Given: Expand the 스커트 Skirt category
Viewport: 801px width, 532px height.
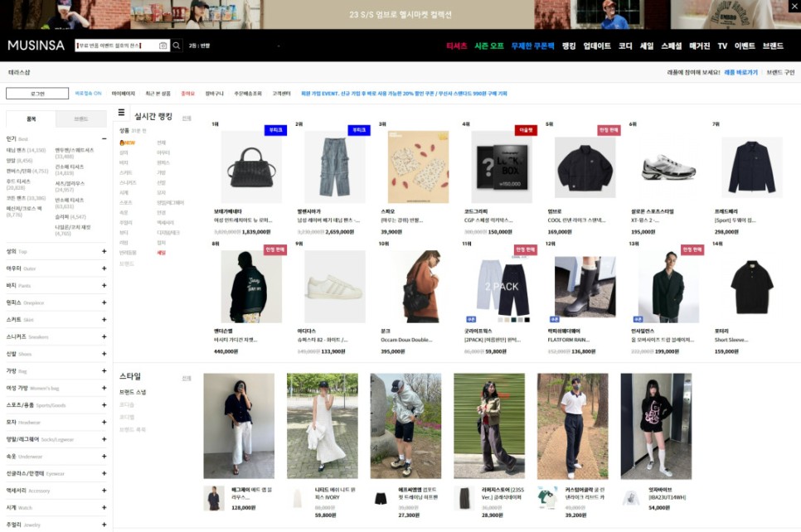Looking at the screenshot, I should [x=104, y=320].
